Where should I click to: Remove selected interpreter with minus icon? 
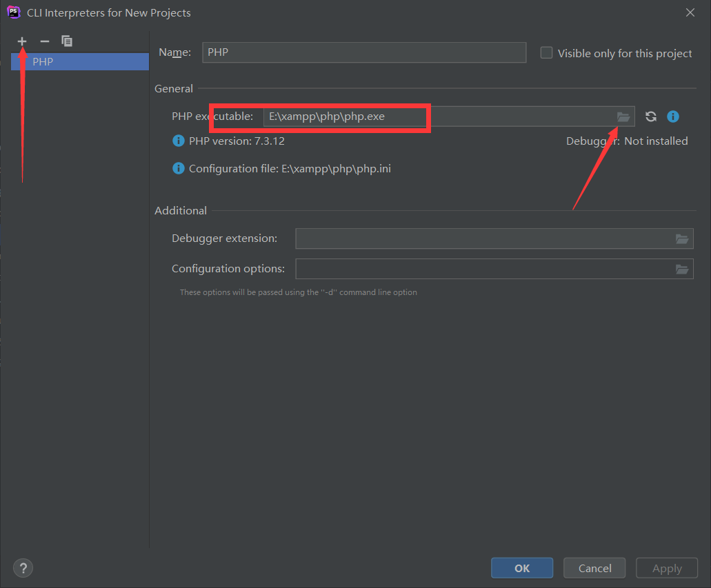pos(44,41)
